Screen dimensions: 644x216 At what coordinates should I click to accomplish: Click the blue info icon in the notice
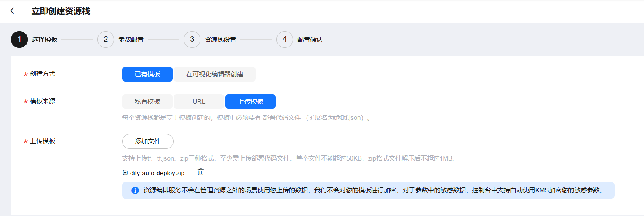tap(135, 190)
